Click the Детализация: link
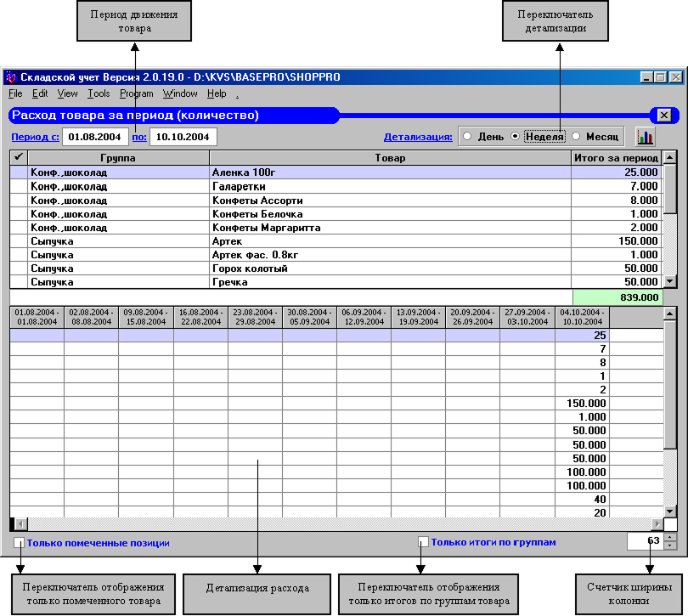This screenshot has width=688, height=616. coord(418,137)
